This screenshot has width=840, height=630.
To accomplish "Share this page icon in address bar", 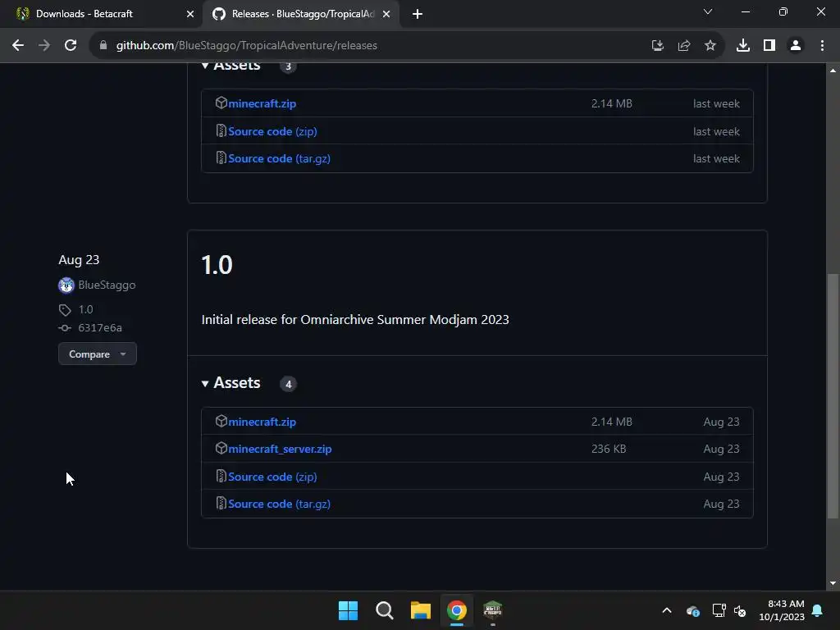I will click(x=683, y=46).
